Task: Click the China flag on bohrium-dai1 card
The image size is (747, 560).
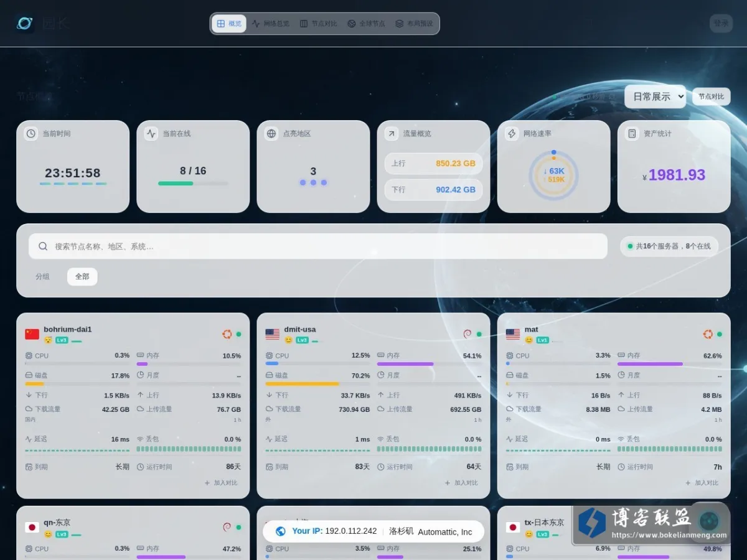Action: [32, 334]
